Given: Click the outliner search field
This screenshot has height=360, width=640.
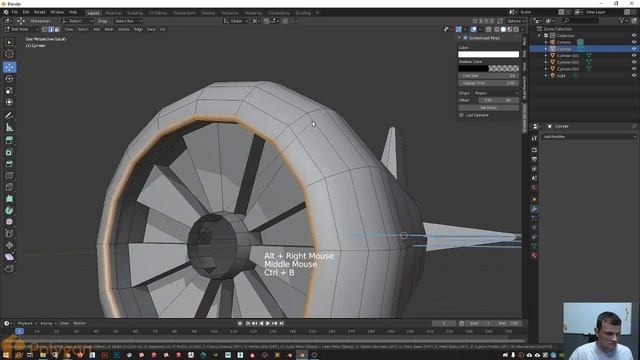Looking at the screenshot, I should point(582,20).
